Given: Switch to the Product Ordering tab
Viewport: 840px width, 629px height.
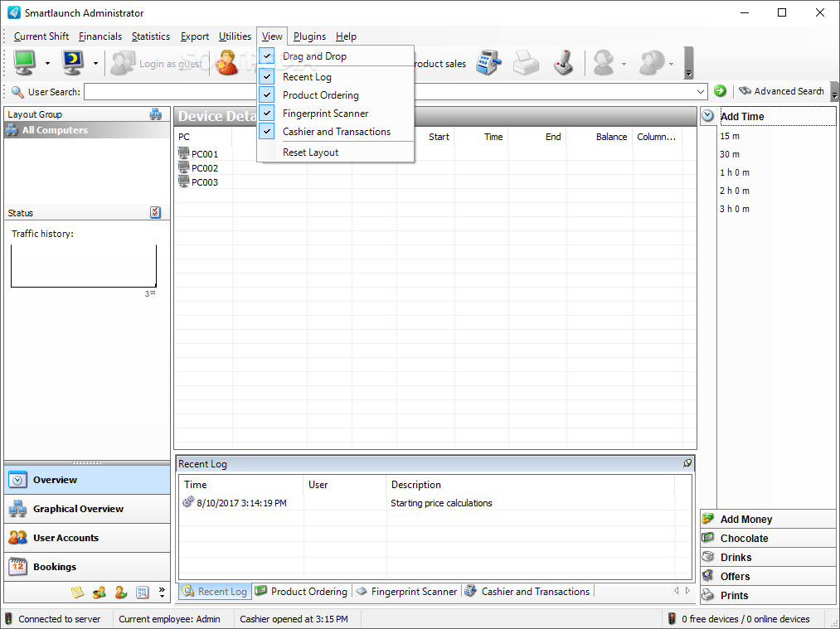Looking at the screenshot, I should [x=302, y=592].
